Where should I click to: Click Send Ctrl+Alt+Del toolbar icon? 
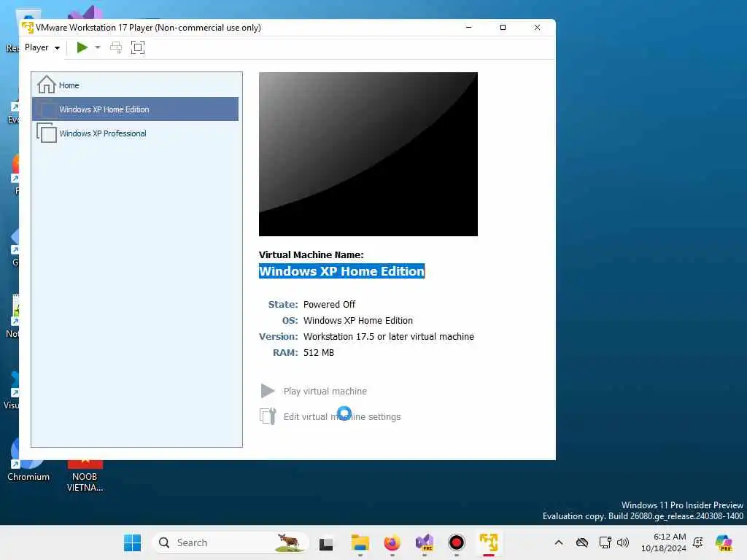pyautogui.click(x=116, y=47)
